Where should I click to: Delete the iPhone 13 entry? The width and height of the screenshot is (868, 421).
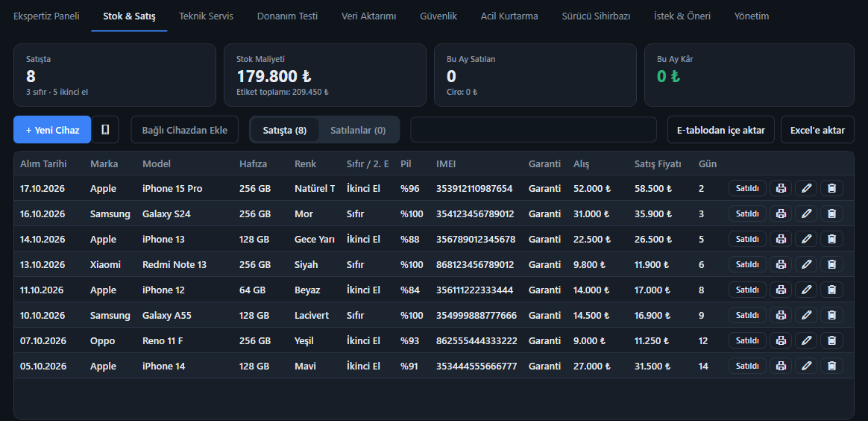pos(831,239)
